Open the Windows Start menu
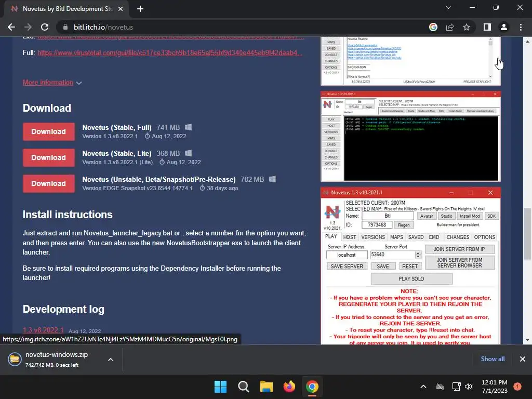Image resolution: width=532 pixels, height=399 pixels. point(220,387)
